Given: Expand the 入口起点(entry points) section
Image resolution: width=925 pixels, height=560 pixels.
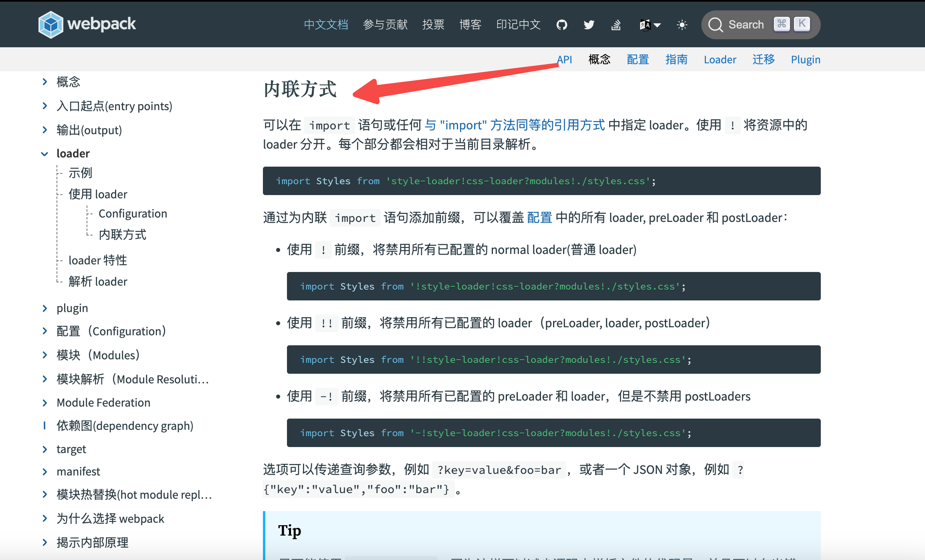Looking at the screenshot, I should pos(44,106).
